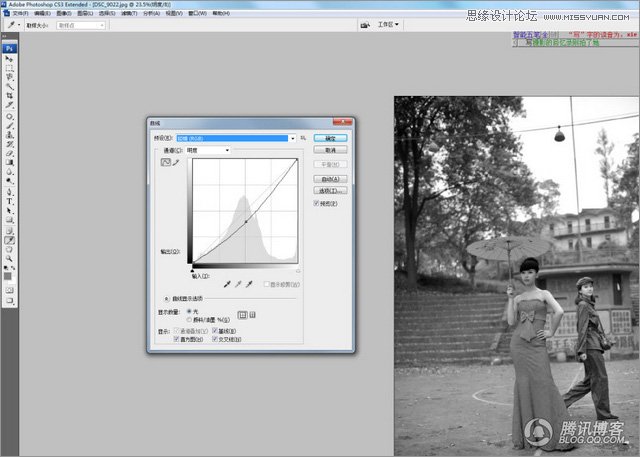The image size is (640, 457).
Task: Select the Eraser tool
Action: [x=9, y=153]
